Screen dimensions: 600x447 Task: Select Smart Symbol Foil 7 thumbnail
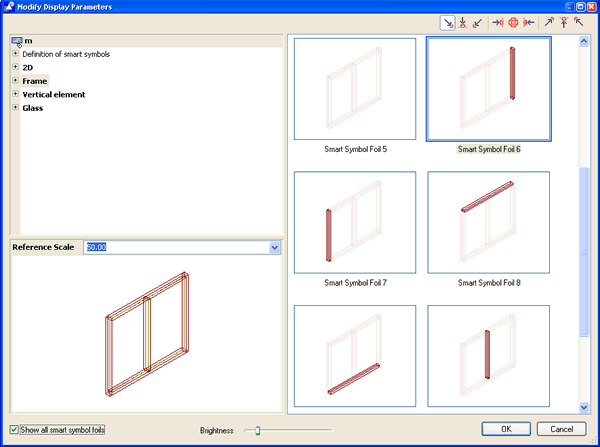coord(355,222)
